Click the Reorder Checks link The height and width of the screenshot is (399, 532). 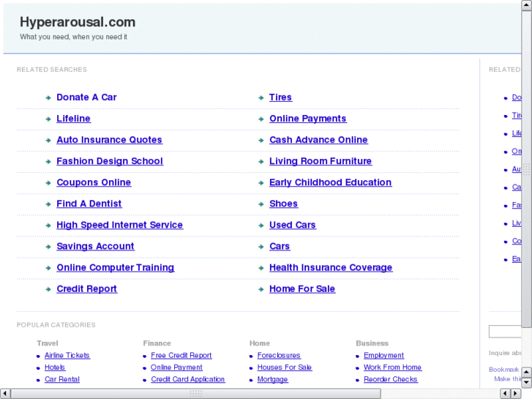[391, 379]
